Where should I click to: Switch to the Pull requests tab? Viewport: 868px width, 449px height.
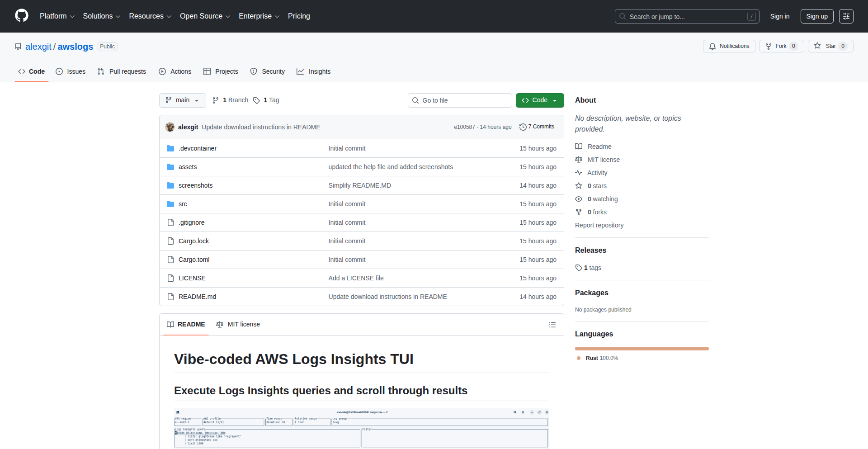click(x=121, y=71)
